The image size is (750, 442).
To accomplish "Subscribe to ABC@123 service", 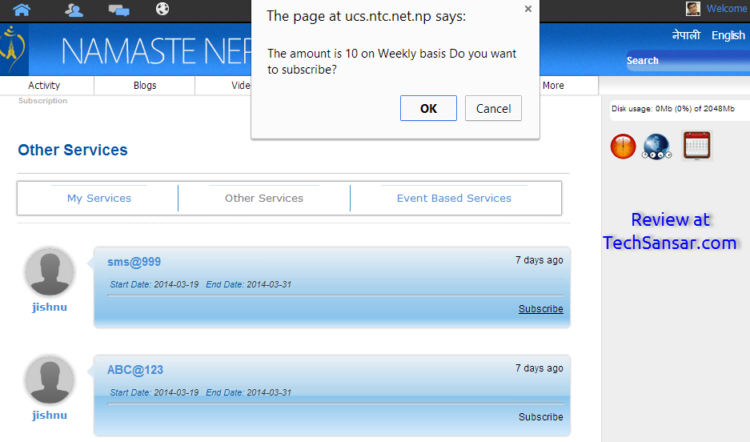I will pyautogui.click(x=540, y=417).
